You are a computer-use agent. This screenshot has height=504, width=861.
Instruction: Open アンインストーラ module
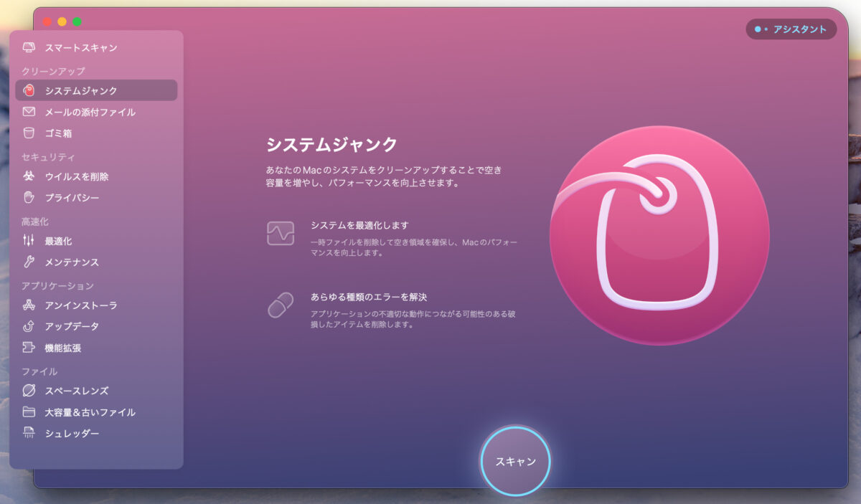(x=96, y=305)
